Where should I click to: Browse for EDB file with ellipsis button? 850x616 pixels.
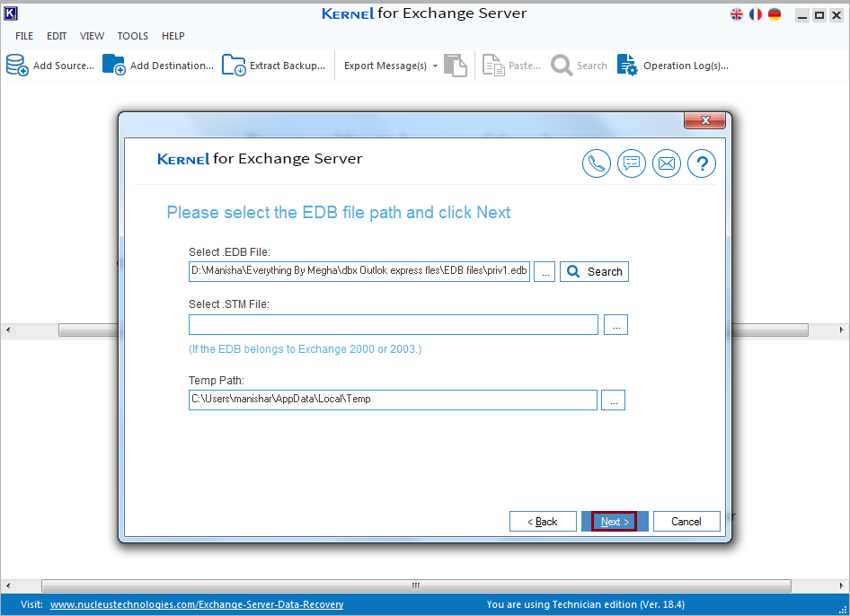pyautogui.click(x=545, y=271)
